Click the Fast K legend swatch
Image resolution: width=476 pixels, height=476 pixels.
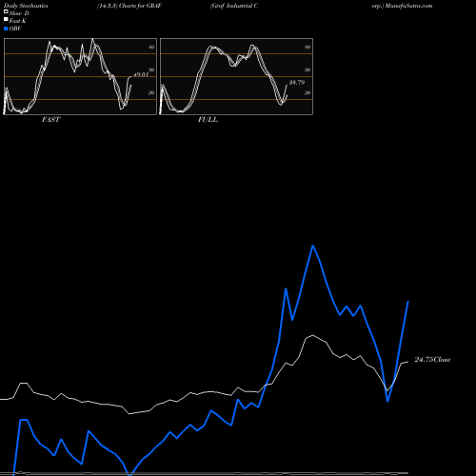6,20
